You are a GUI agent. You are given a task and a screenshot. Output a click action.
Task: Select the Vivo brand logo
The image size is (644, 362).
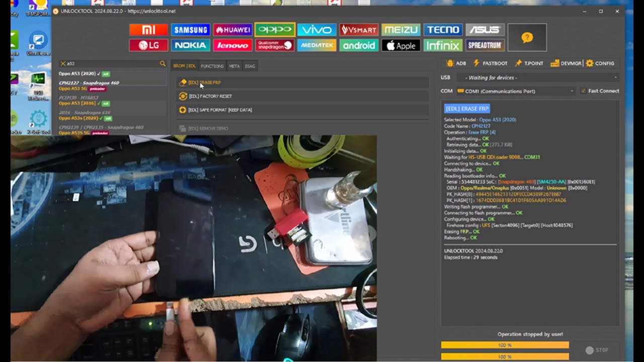317,30
